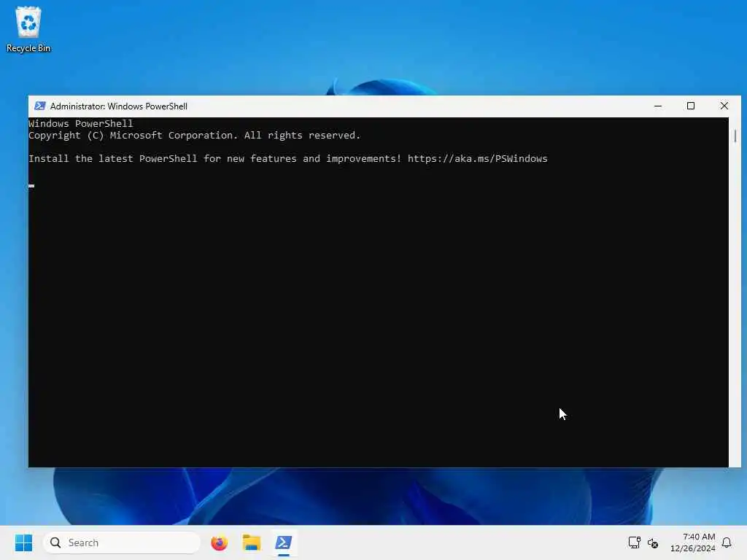This screenshot has height=560, width=747.
Task: Open the Windows Start menu
Action: (x=23, y=542)
